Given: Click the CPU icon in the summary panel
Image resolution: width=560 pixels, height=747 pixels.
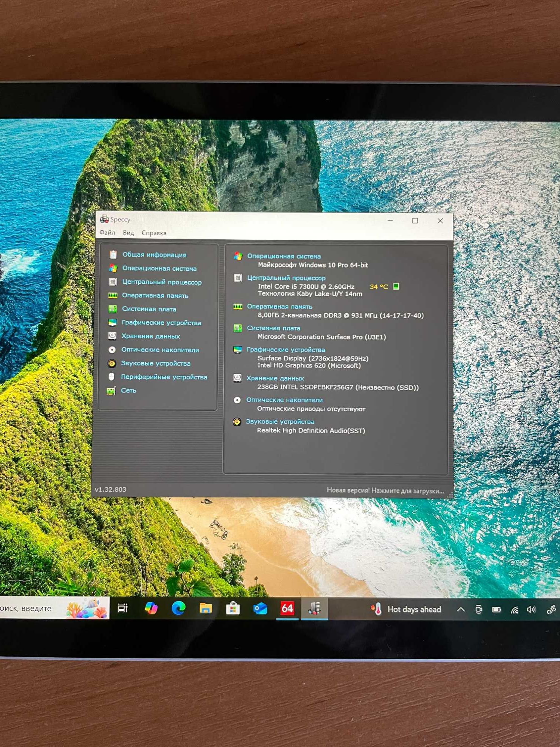Looking at the screenshot, I should click(x=238, y=278).
